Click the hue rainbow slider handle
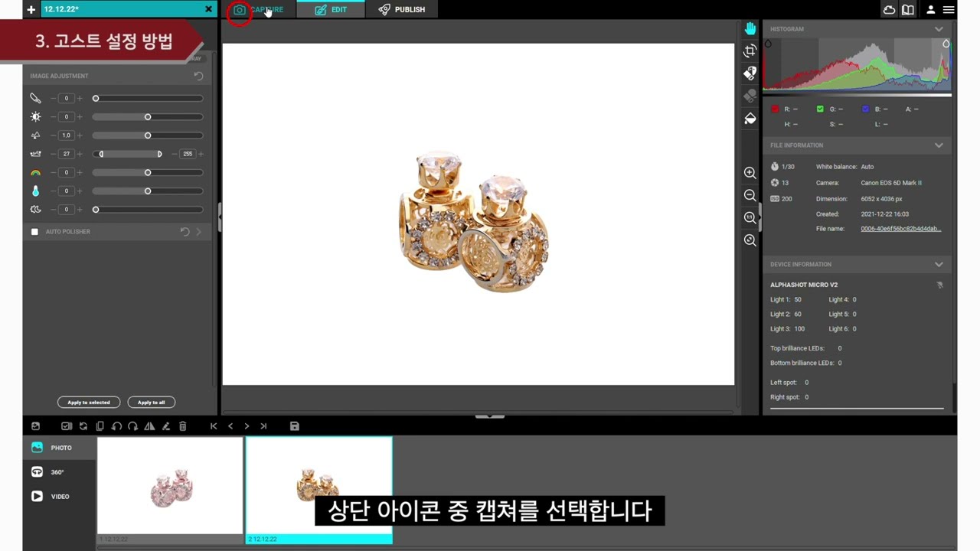 (x=148, y=173)
